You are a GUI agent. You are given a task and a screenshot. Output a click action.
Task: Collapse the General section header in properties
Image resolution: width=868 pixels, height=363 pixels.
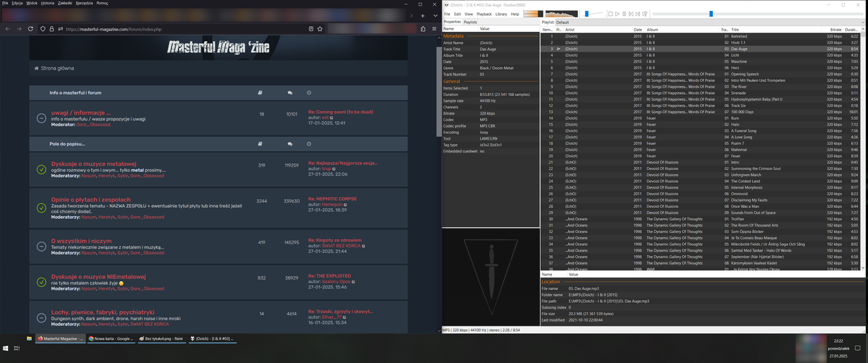[x=452, y=81]
